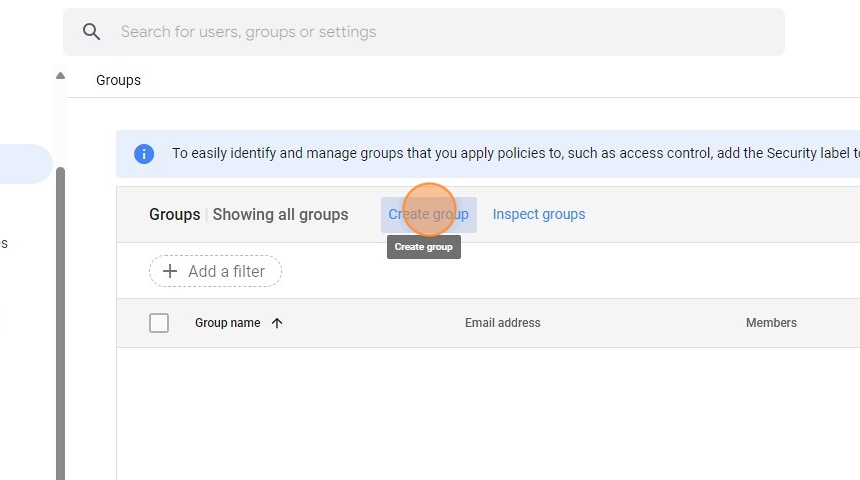Click the Groups breadcrumb at the top

tap(118, 80)
